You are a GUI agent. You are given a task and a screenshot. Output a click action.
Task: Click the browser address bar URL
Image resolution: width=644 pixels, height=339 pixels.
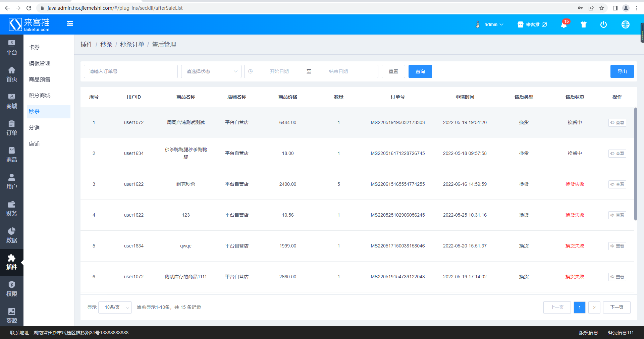tap(115, 8)
